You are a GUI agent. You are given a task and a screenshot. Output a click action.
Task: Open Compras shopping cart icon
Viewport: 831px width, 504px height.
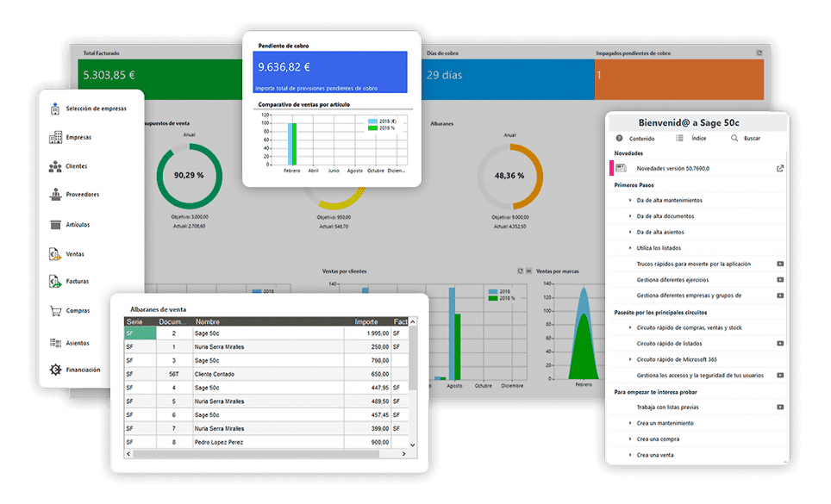(x=55, y=310)
